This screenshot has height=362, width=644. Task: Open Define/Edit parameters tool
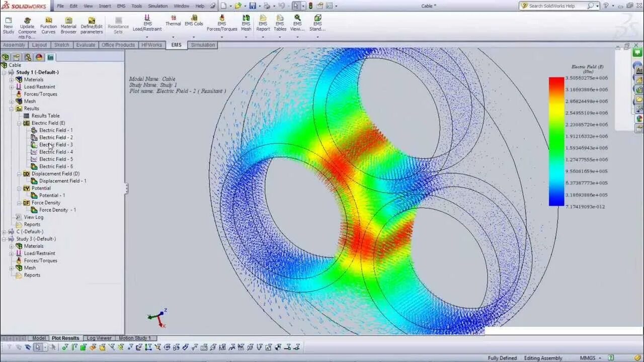[92, 25]
